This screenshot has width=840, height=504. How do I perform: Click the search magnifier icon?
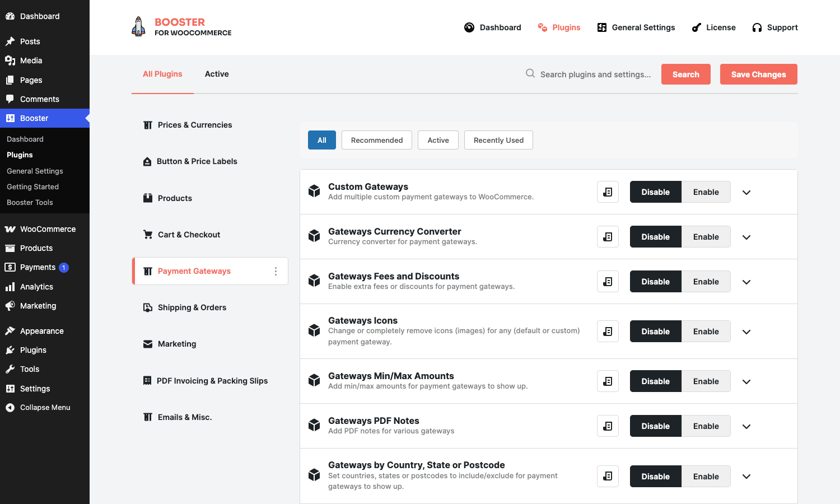(x=530, y=73)
